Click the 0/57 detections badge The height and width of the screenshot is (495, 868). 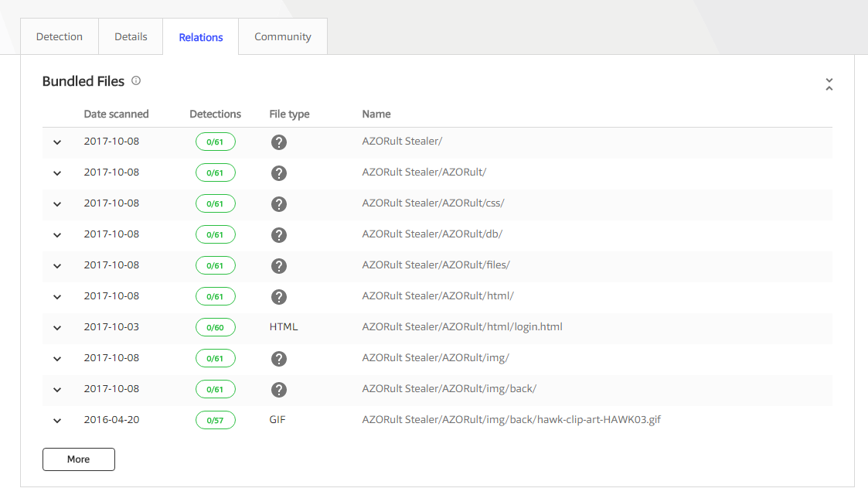tap(215, 421)
